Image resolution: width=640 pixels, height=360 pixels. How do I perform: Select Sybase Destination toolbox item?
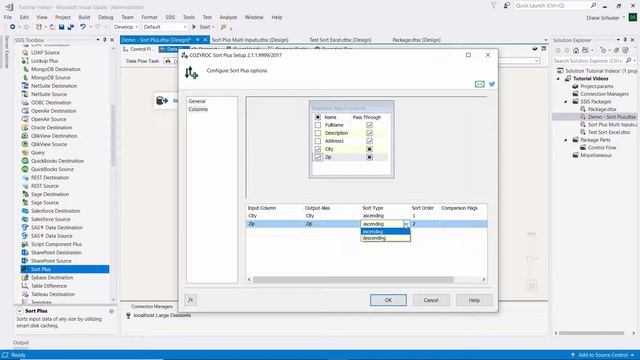(52, 278)
